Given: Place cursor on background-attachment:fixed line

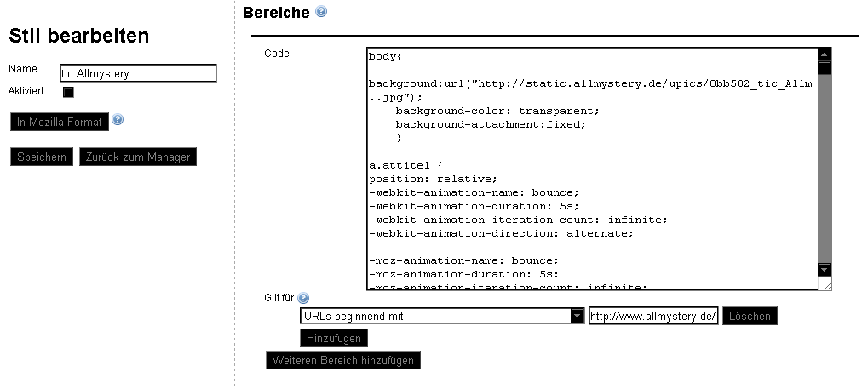Looking at the screenshot, I should [491, 124].
